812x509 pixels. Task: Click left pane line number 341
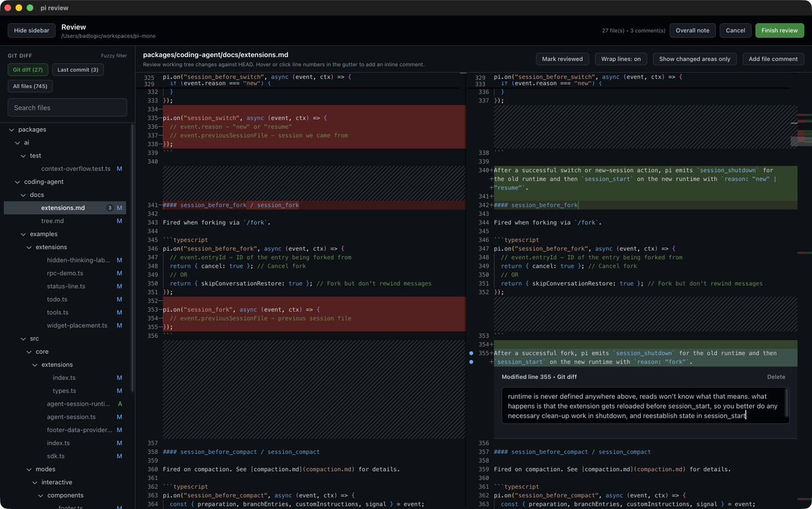click(x=152, y=205)
